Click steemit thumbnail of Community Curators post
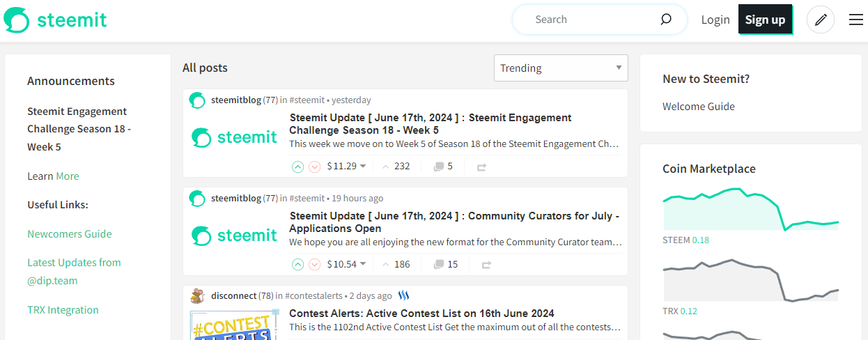This screenshot has width=868, height=340. click(x=234, y=235)
